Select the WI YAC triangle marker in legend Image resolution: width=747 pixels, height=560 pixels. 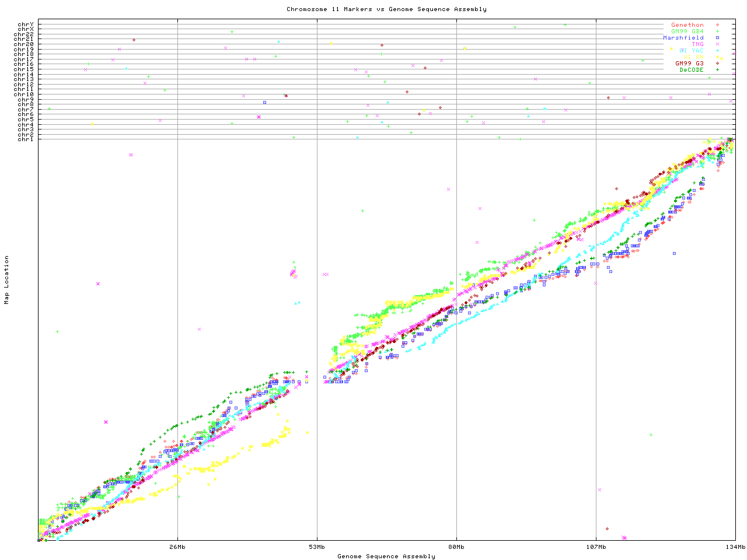click(x=717, y=51)
